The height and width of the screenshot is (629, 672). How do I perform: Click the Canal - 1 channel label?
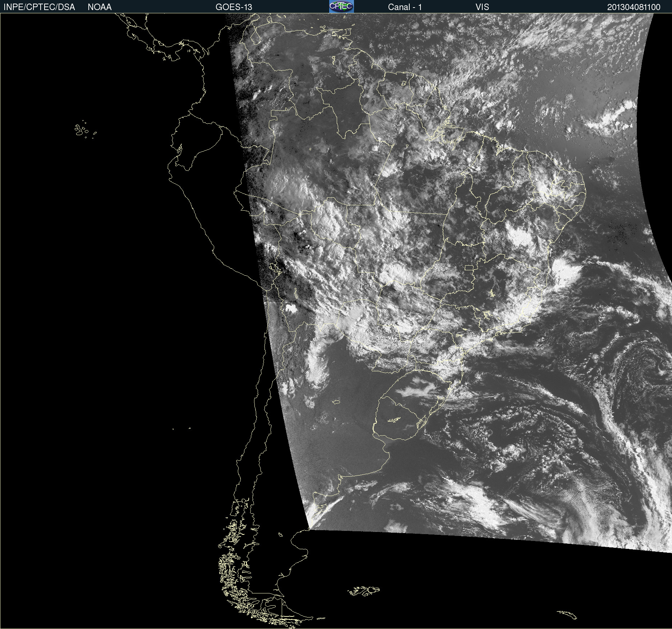click(x=405, y=7)
